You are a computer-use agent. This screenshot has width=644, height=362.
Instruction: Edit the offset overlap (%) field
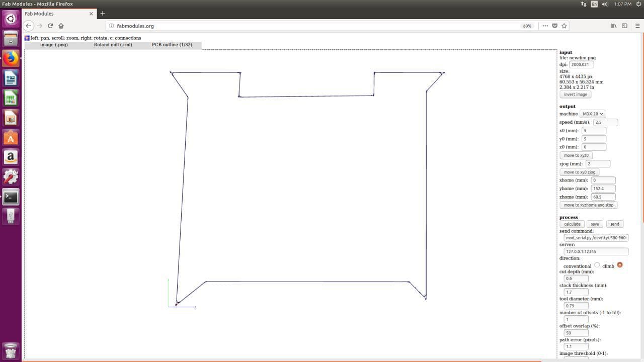576,332
